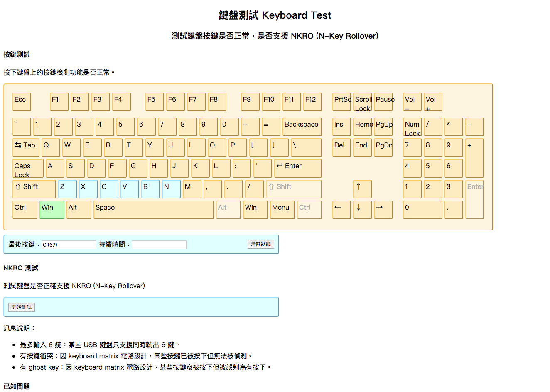
Task: Toggle the Num Lock key
Action: point(412,127)
